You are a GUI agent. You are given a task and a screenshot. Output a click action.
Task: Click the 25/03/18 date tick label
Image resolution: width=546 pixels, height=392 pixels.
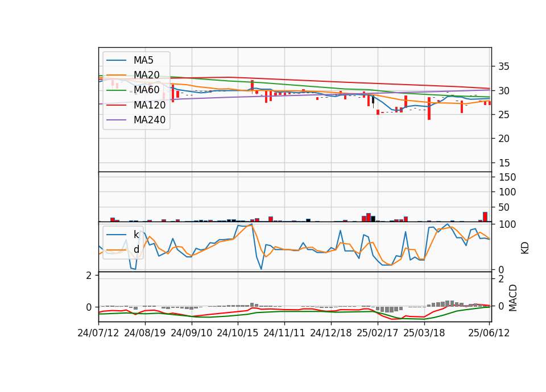click(x=424, y=333)
